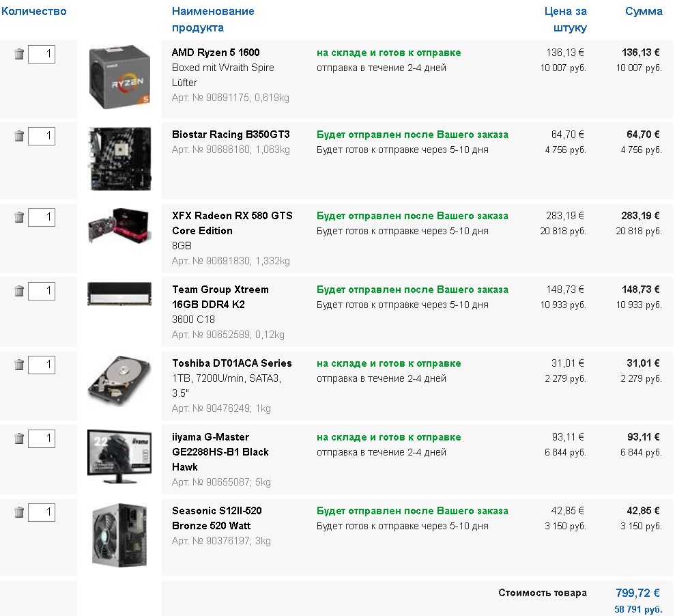Click 3600 C18 memory spec text
Image resolution: width=675 pixels, height=616 pixels.
tap(193, 320)
